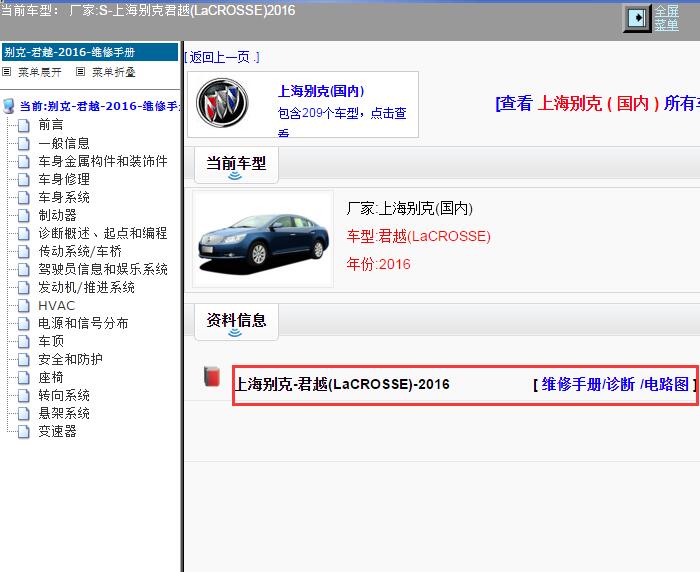Viewport: 700px width, 572px height.
Task: Click 包含209个车型，点击查看 link
Action: point(342,120)
